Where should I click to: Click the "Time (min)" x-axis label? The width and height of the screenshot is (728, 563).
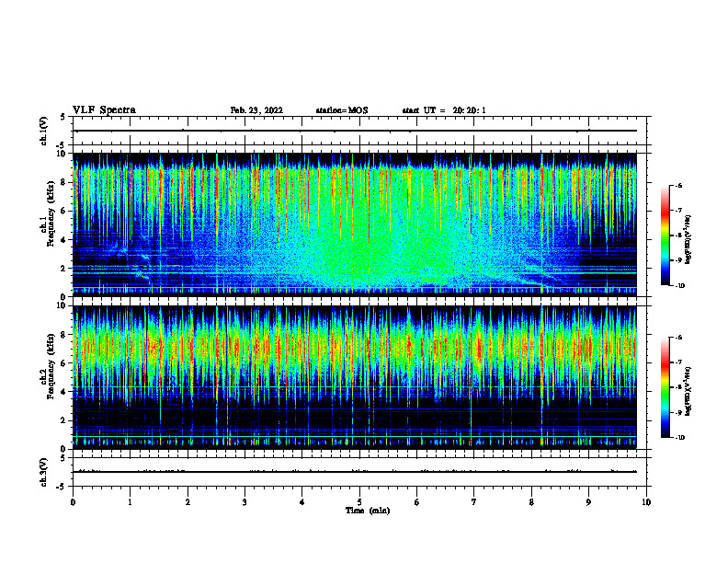click(x=368, y=511)
